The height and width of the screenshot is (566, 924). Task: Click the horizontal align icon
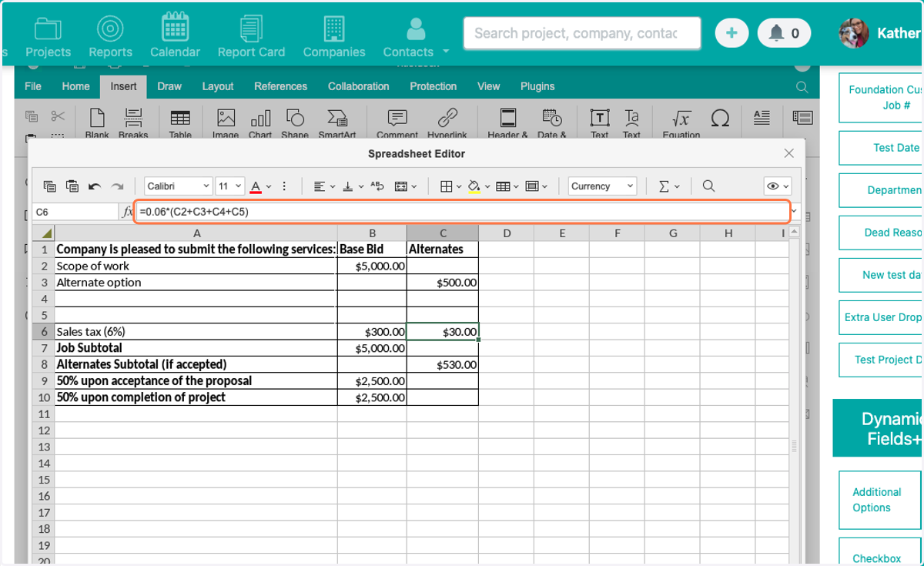point(320,186)
